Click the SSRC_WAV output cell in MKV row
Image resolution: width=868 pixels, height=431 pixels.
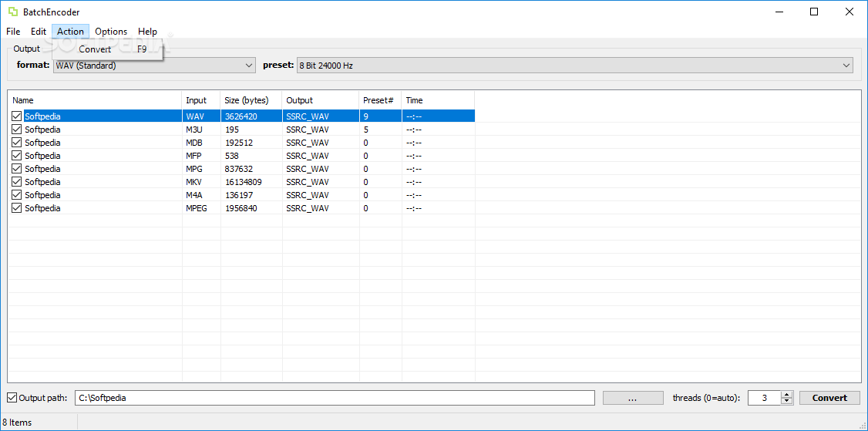[x=321, y=182]
